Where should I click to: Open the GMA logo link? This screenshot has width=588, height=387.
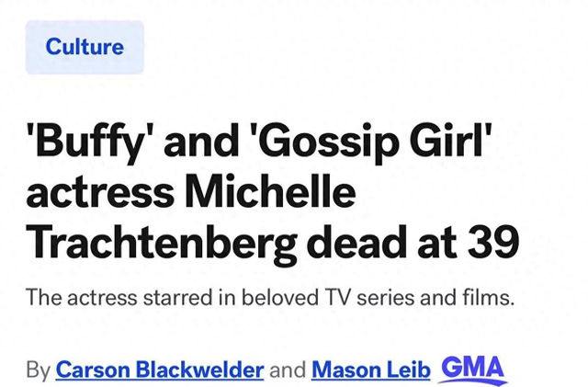pos(472,370)
